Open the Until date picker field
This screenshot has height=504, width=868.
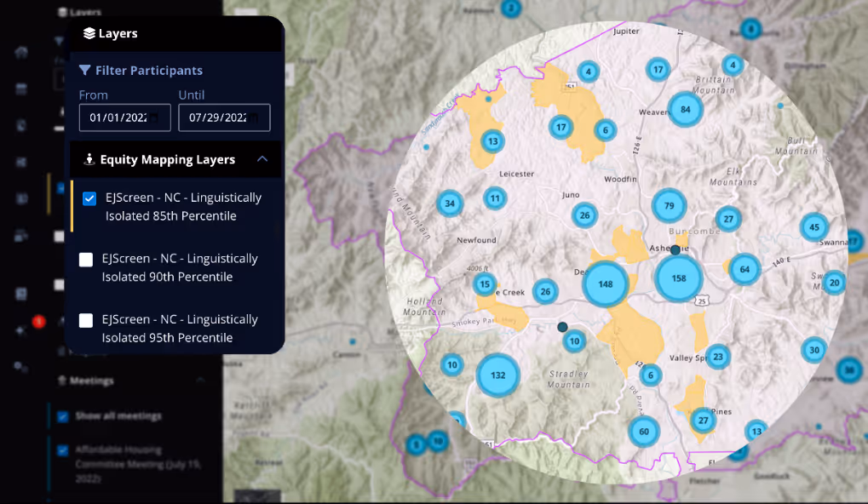[x=224, y=117]
